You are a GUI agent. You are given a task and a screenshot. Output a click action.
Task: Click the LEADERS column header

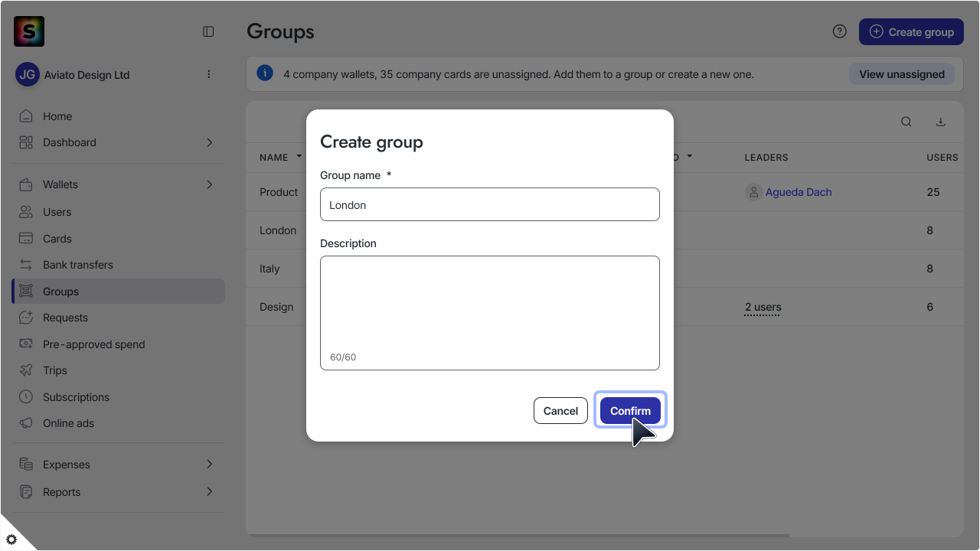766,157
